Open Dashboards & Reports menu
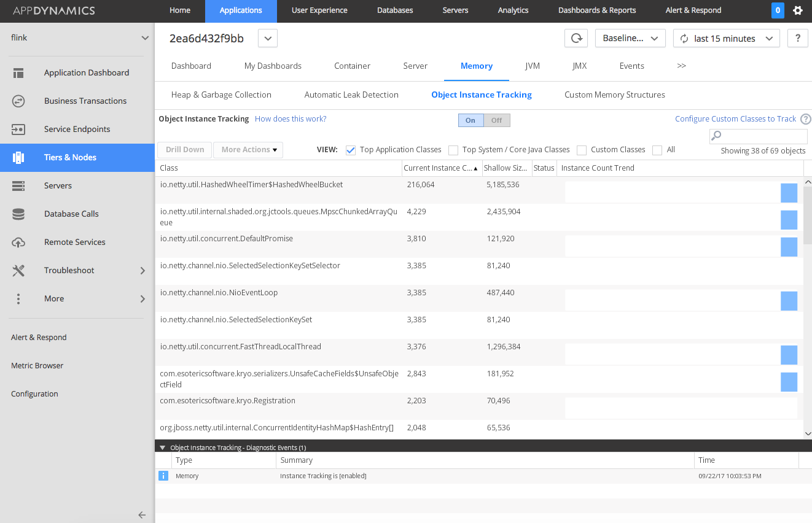Screen dimensions: 812x523 click(x=597, y=10)
